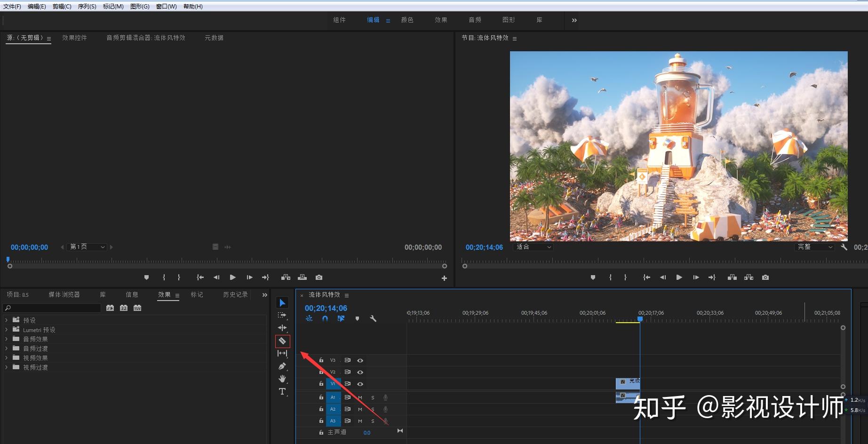Toggle sync lock on A3 track
Image resolution: width=868 pixels, height=444 pixels.
348,421
